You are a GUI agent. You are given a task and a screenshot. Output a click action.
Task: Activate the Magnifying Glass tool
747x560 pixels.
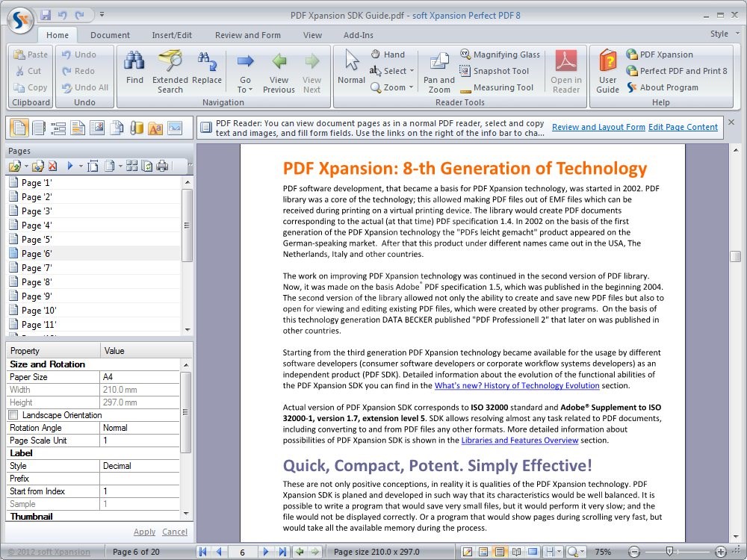(500, 55)
